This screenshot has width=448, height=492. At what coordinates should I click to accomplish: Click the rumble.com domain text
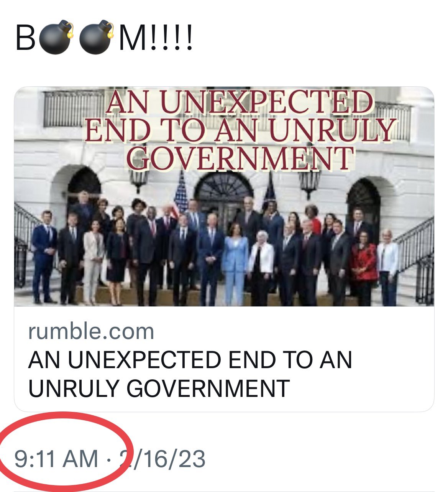click(x=91, y=331)
